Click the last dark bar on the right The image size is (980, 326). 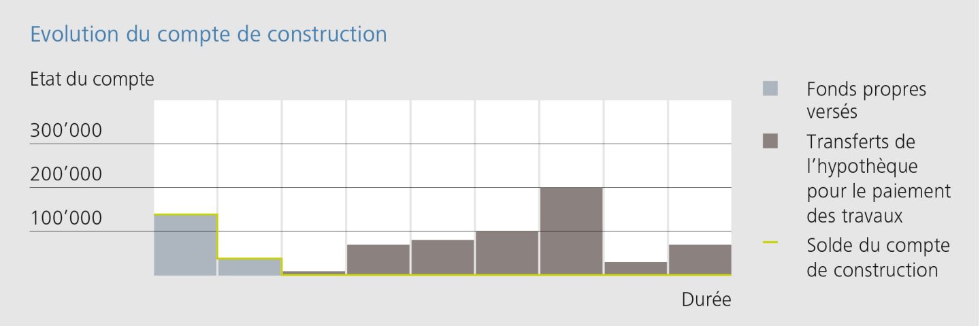[x=700, y=259]
